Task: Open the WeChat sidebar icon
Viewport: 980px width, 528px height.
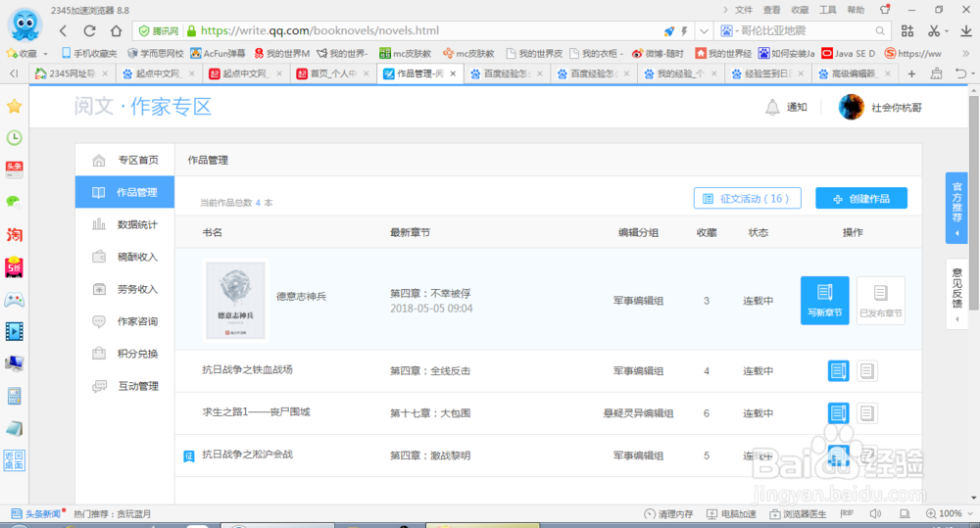Action: 15,202
